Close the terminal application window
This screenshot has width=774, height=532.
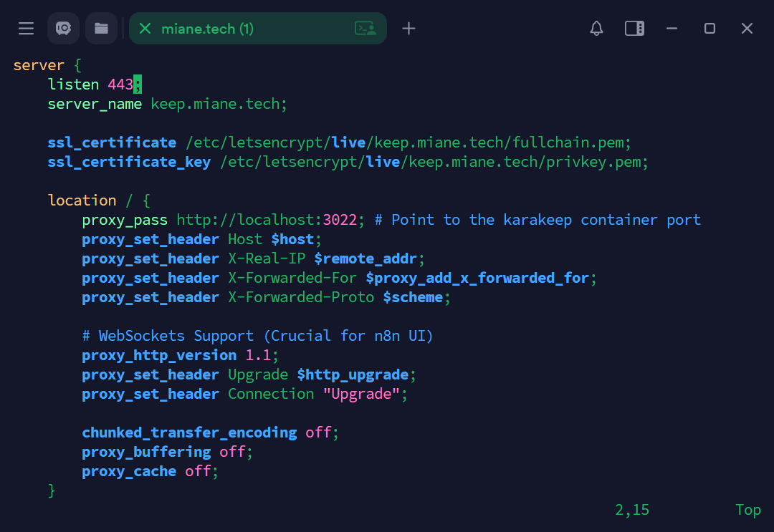tap(747, 29)
